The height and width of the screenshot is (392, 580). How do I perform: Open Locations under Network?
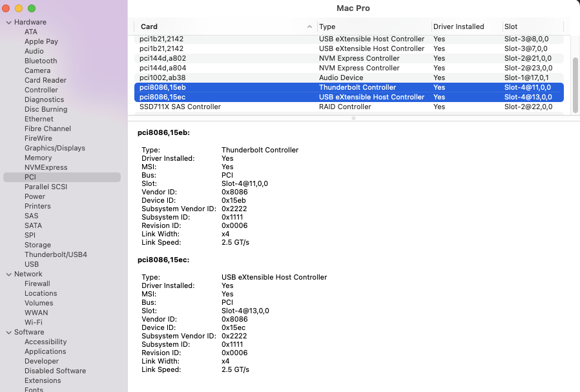tap(41, 293)
